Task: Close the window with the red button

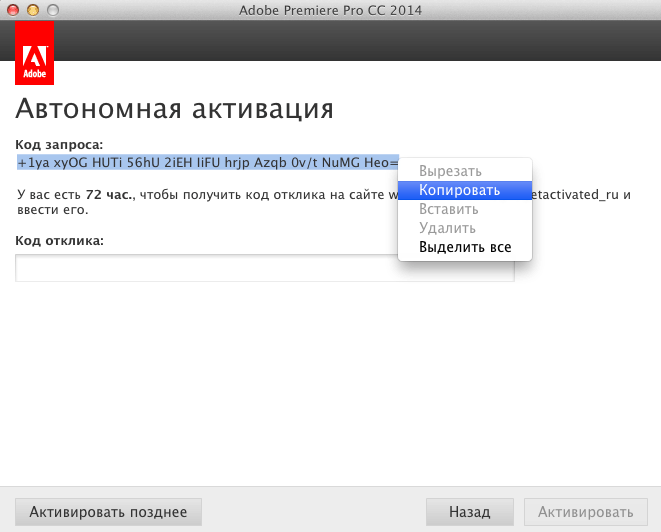Action: [x=13, y=10]
